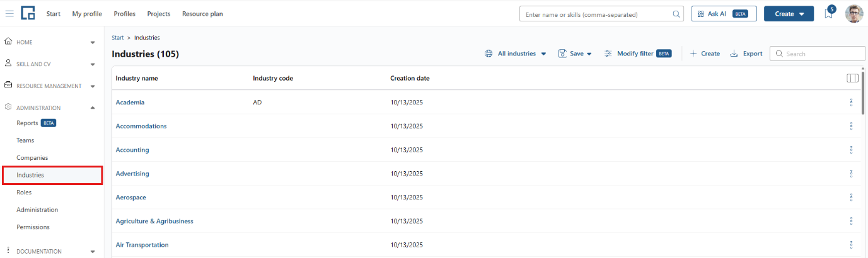Open Roles in the sidebar
The image size is (868, 258).
pos(24,192)
